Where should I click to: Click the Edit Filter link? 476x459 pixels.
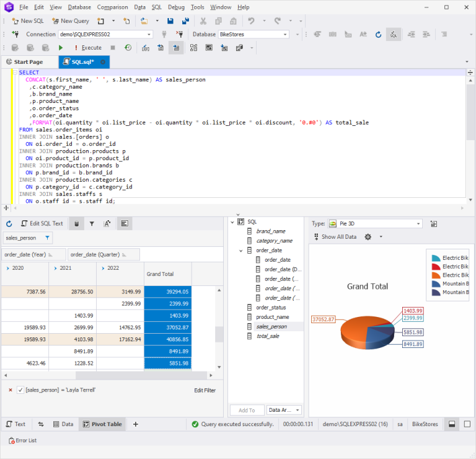tap(205, 390)
